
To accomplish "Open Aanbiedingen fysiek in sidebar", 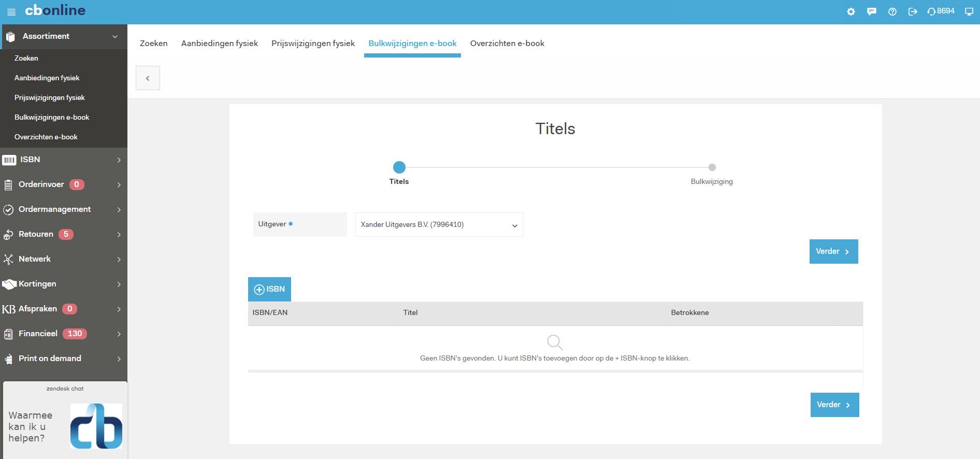I will 47,78.
